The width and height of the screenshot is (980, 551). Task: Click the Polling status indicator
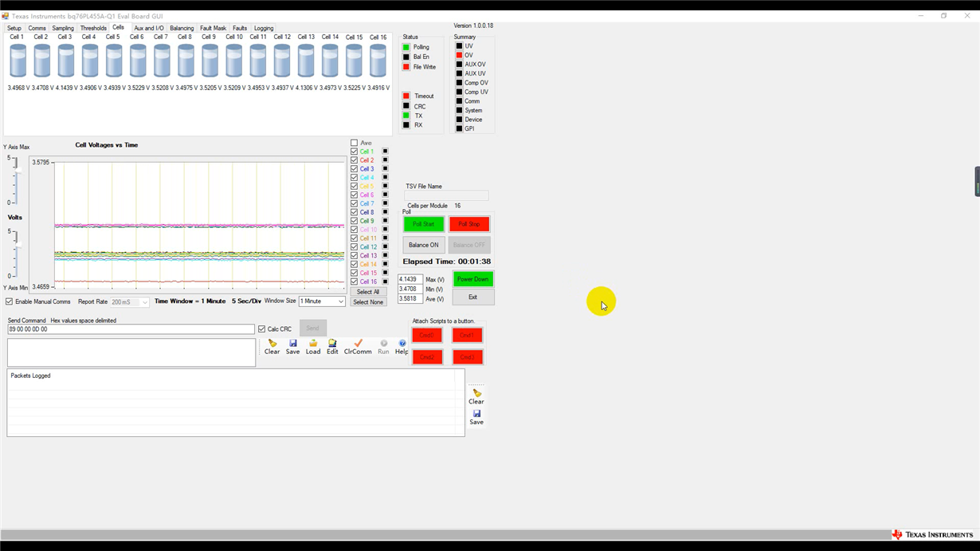406,47
